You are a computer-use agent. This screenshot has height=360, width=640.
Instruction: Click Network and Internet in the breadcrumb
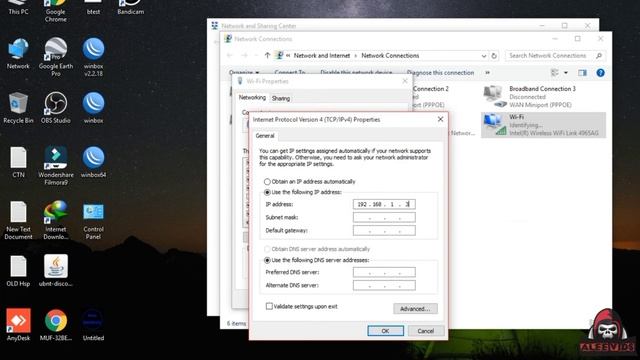click(x=322, y=56)
